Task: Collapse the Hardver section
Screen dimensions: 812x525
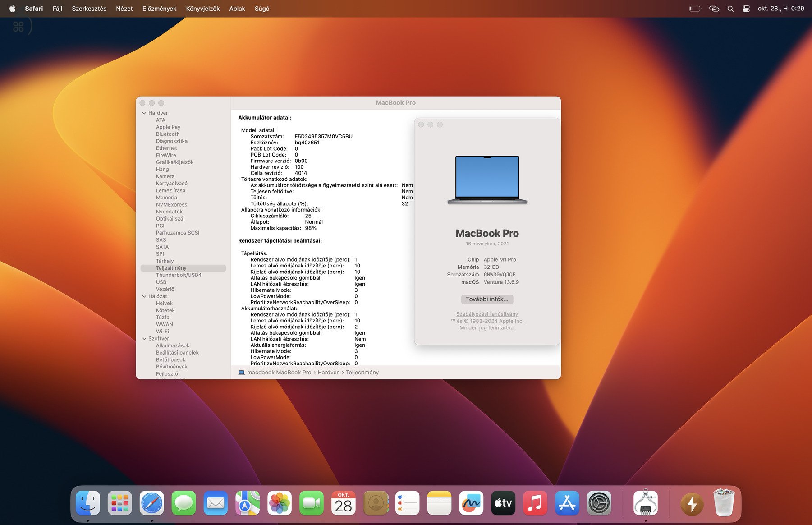Action: [x=144, y=113]
